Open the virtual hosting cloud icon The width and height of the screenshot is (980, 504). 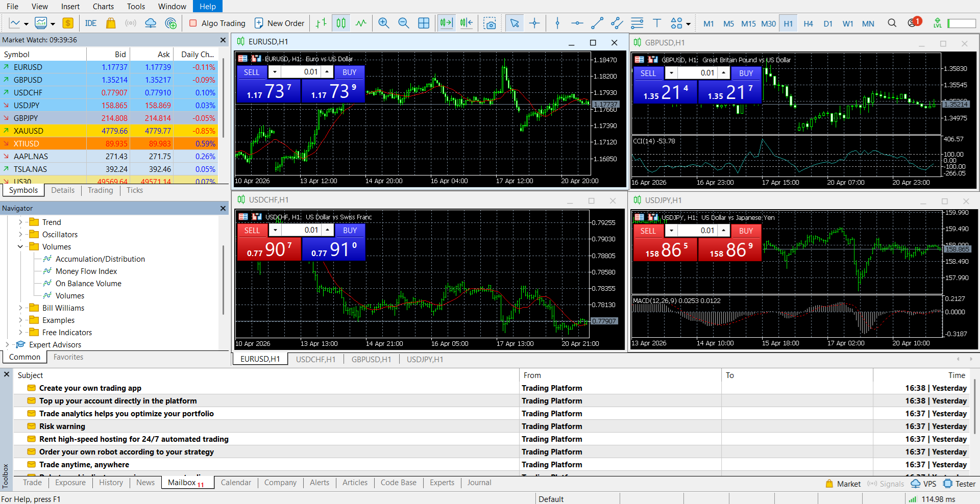[151, 23]
